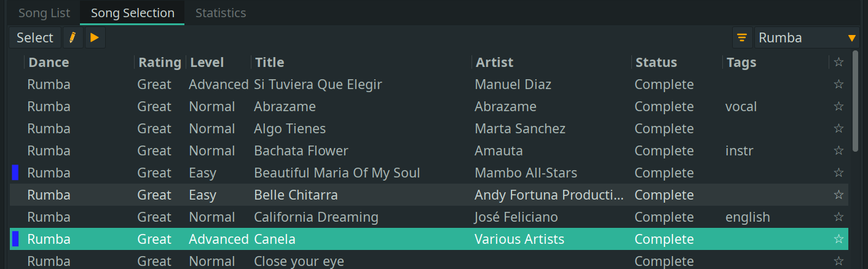Click the favorite star column header

pyautogui.click(x=838, y=62)
